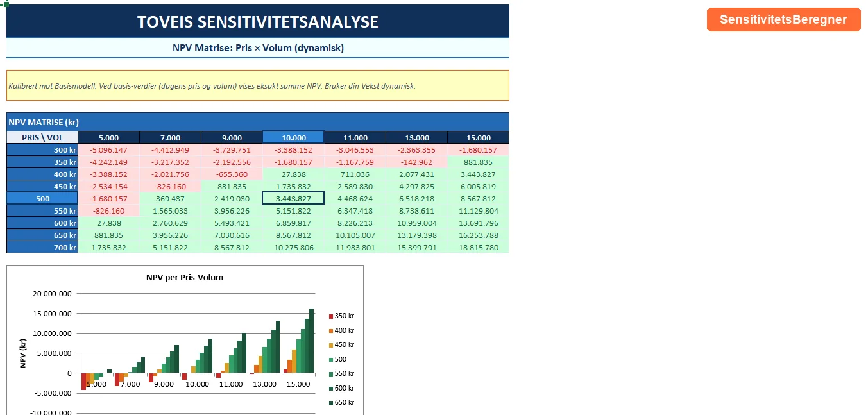Screen dimensions: 868x415
Task: Select the cell showing 13.691.796
Action: 479,223
